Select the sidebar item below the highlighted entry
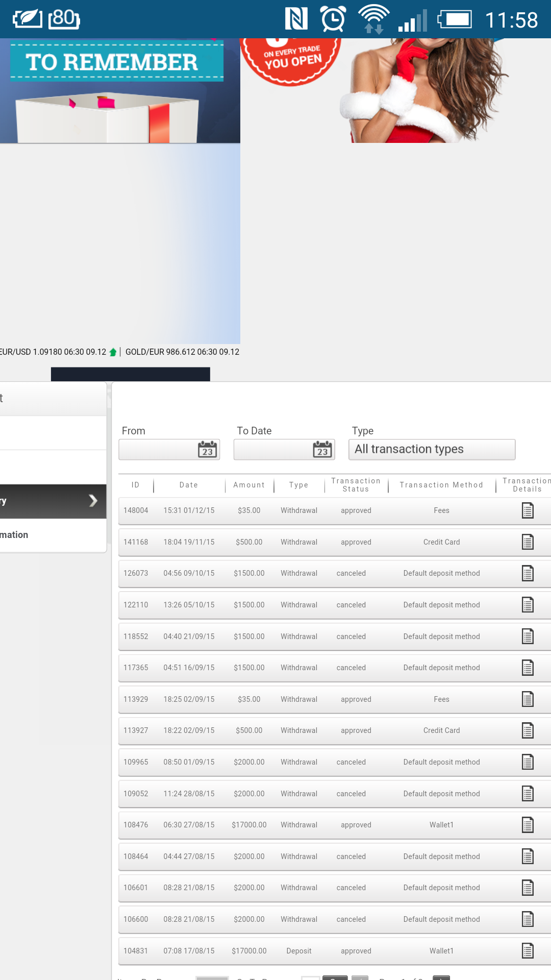Screen dimensions: 551x980 coord(51,535)
